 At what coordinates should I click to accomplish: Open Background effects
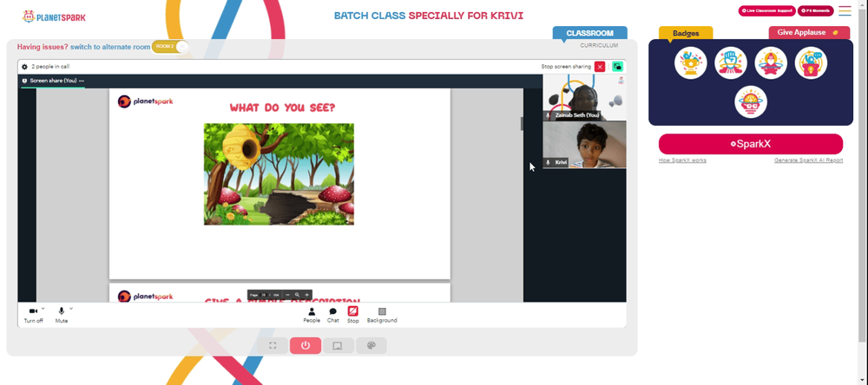pos(382,316)
